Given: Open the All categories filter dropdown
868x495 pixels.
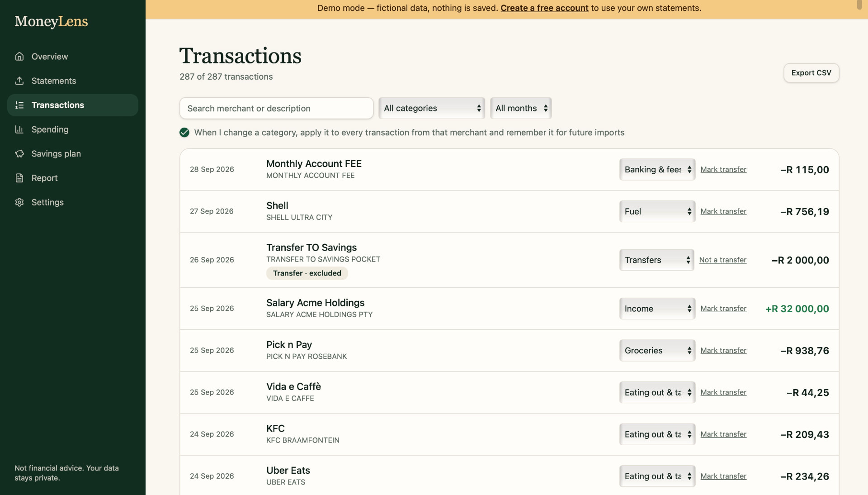Looking at the screenshot, I should pyautogui.click(x=432, y=108).
